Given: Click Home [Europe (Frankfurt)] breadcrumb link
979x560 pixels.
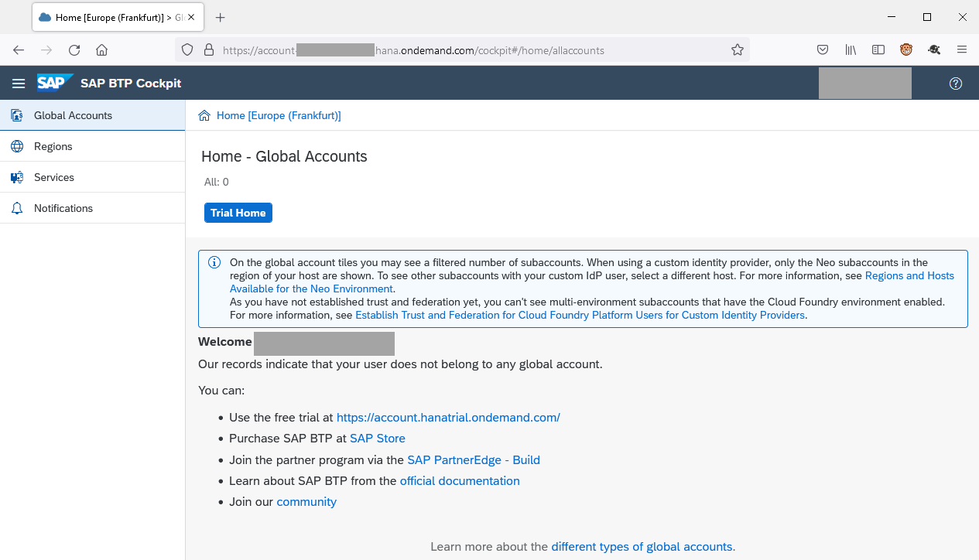Looking at the screenshot, I should click(279, 115).
